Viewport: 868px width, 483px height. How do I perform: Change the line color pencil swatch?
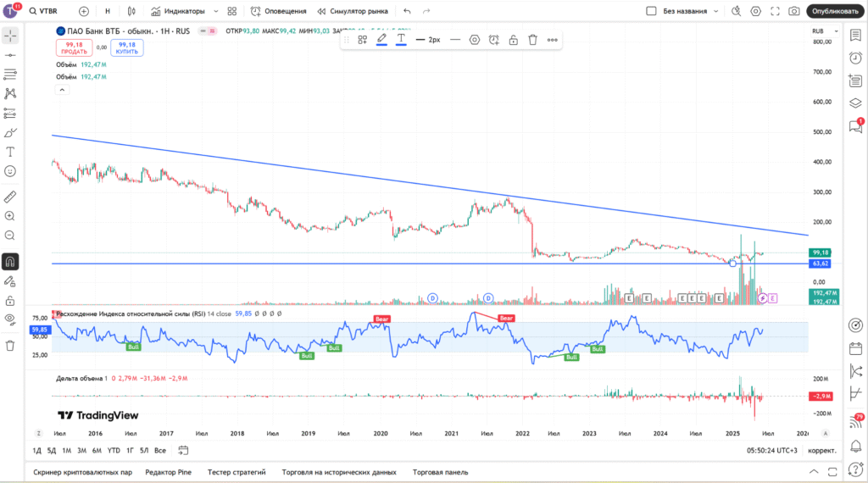coord(381,40)
